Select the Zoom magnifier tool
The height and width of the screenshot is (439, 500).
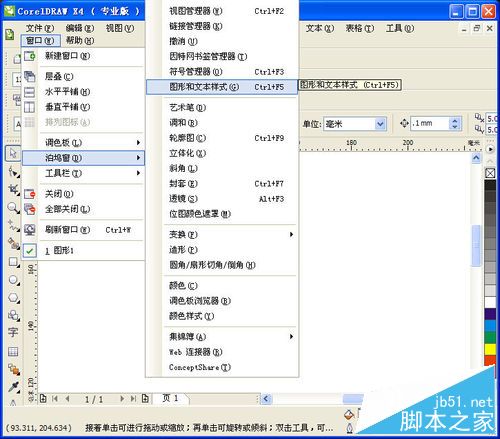click(x=13, y=208)
